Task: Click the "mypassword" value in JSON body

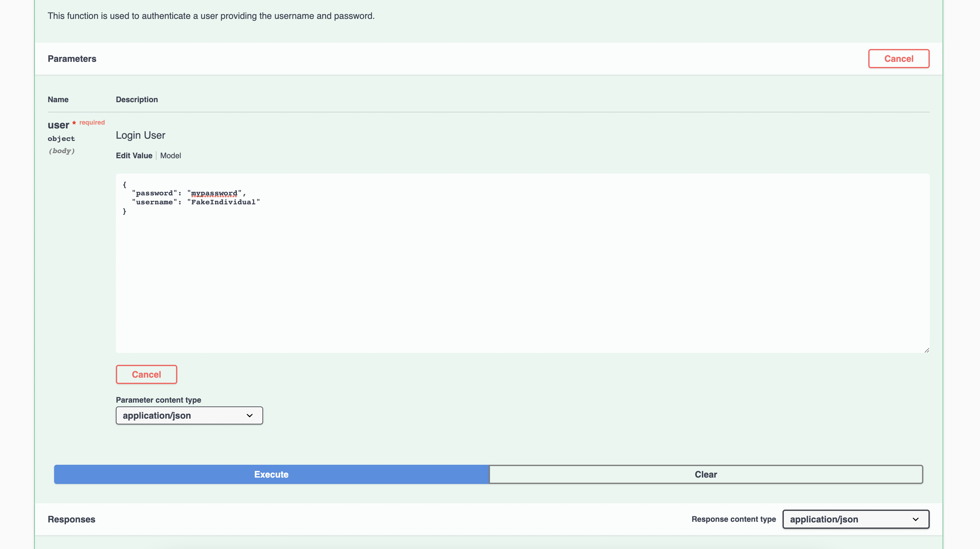Action: point(214,193)
